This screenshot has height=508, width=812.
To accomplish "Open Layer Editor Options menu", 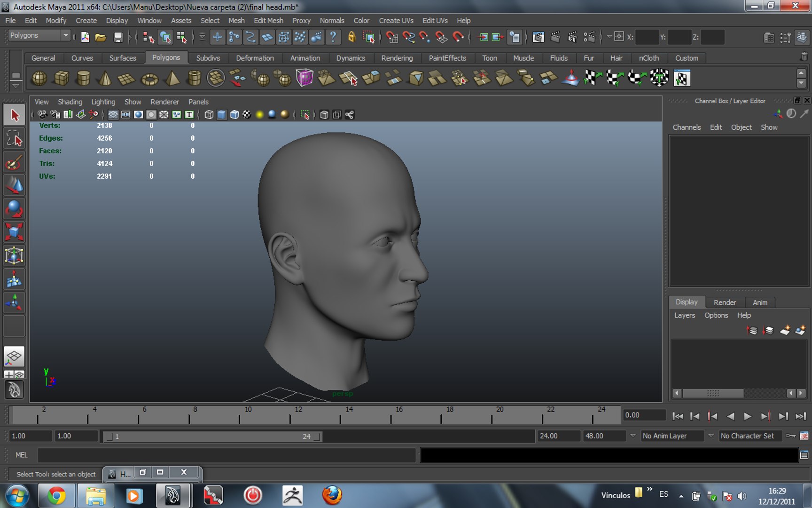I will (x=716, y=315).
